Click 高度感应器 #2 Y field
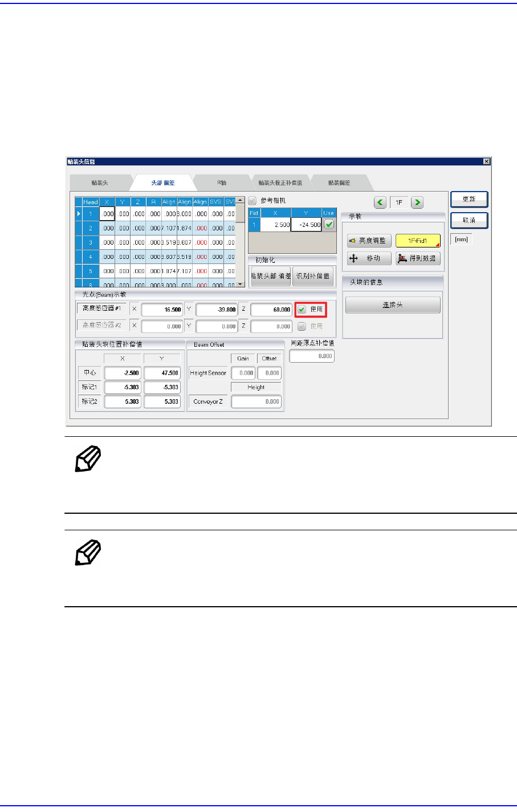The height and width of the screenshot is (812, 517). (x=217, y=326)
